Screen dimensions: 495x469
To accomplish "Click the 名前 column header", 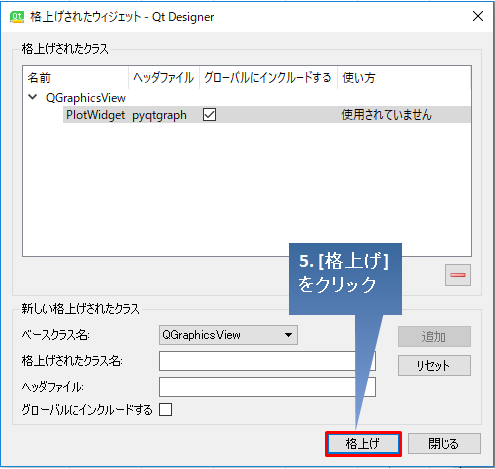I will pyautogui.click(x=76, y=78).
